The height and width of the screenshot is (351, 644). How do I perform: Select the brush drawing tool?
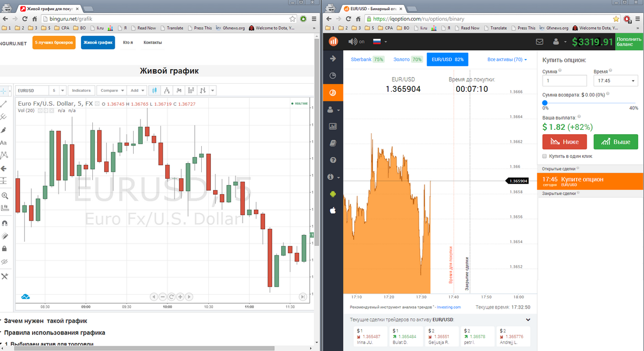(4, 130)
